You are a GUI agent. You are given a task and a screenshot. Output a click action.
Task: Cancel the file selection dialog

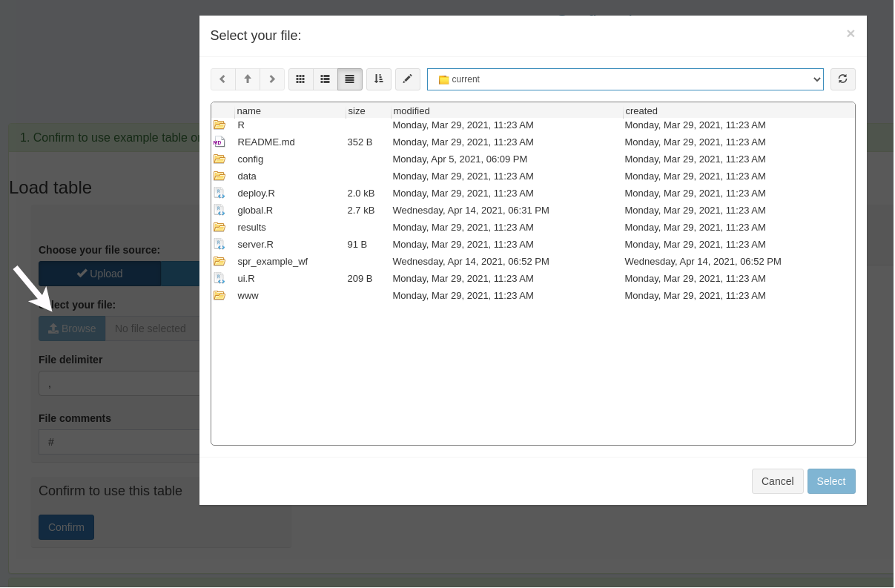click(x=778, y=481)
